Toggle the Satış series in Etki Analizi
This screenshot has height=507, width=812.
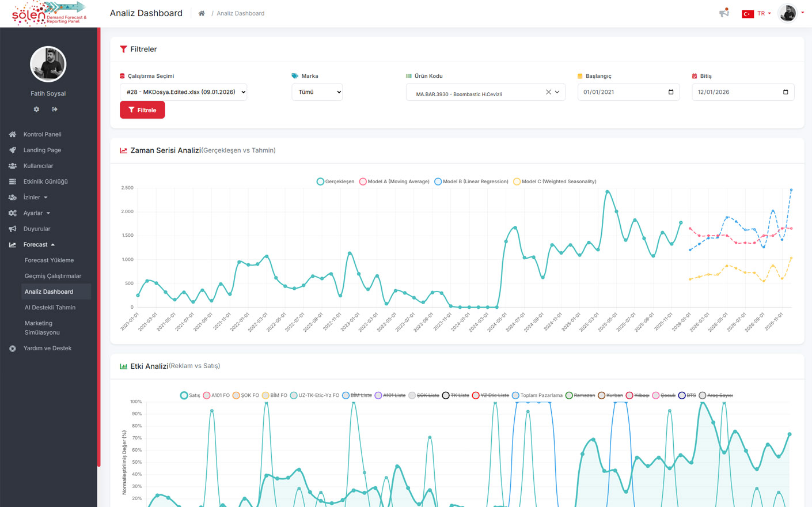(x=190, y=395)
